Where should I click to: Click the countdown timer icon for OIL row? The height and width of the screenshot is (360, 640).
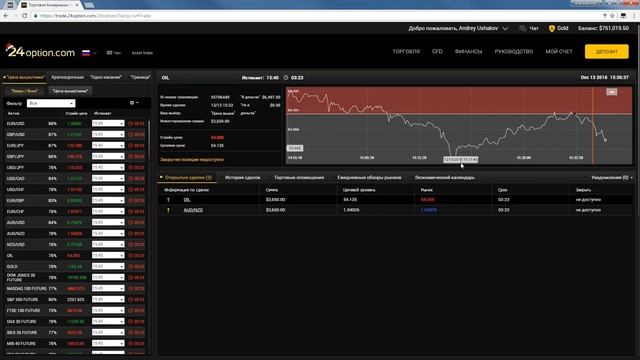coord(131,256)
